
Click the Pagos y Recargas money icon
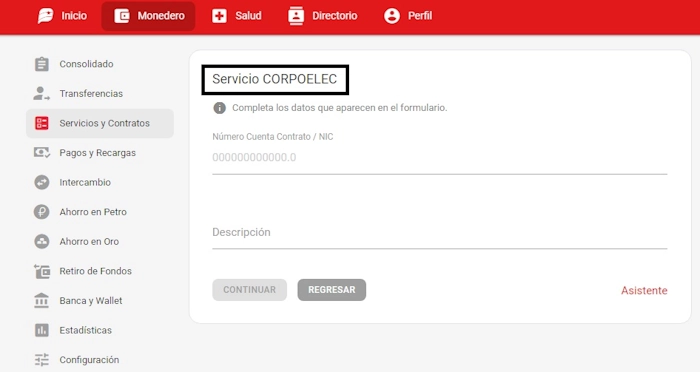[x=42, y=153]
